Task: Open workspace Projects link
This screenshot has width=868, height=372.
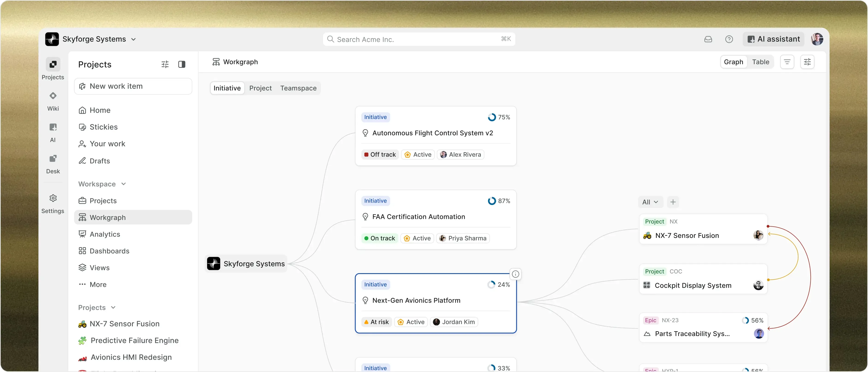Action: (133, 201)
